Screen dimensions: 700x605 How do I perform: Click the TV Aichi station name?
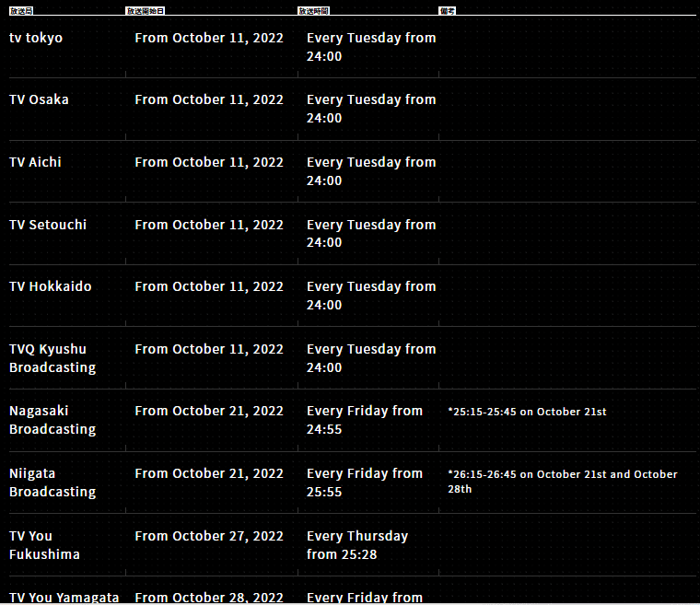coord(35,162)
